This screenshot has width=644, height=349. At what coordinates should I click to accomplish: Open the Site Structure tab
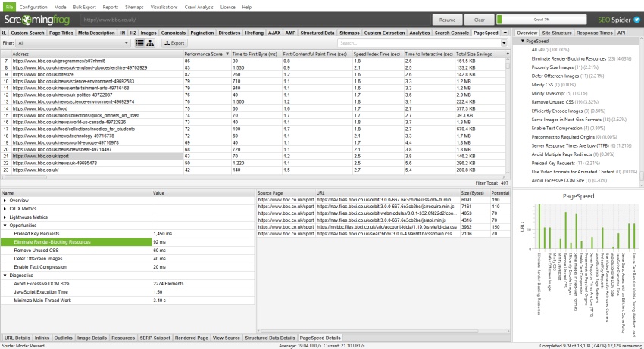coord(557,33)
